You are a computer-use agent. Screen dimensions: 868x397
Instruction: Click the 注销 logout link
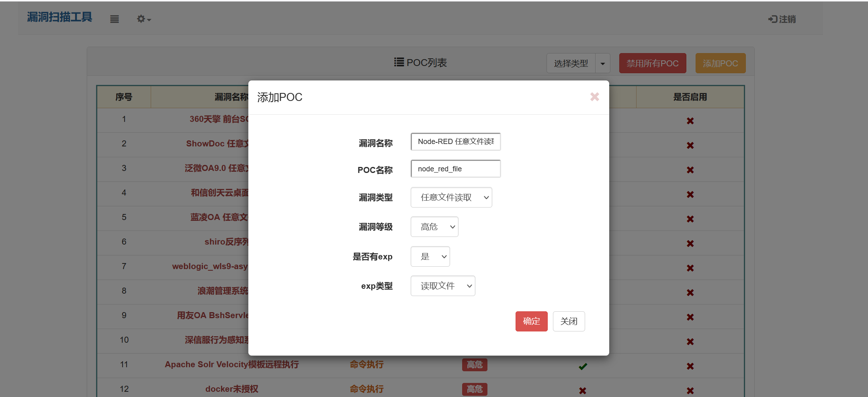click(x=782, y=19)
